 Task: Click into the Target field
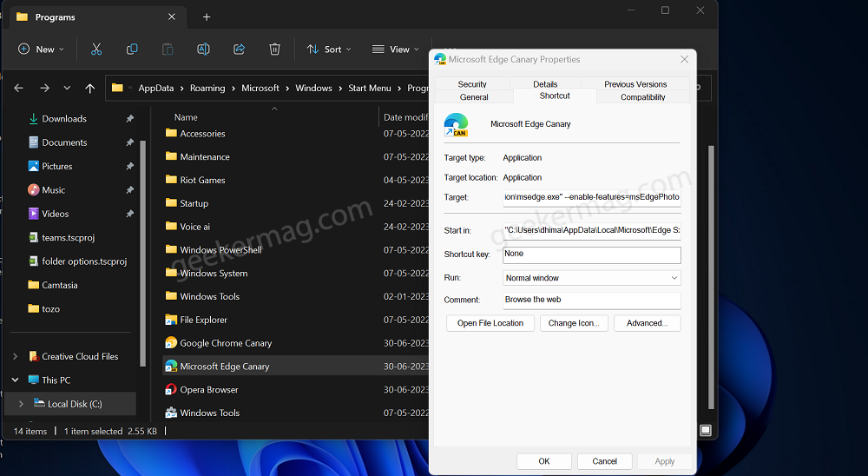(x=592, y=197)
